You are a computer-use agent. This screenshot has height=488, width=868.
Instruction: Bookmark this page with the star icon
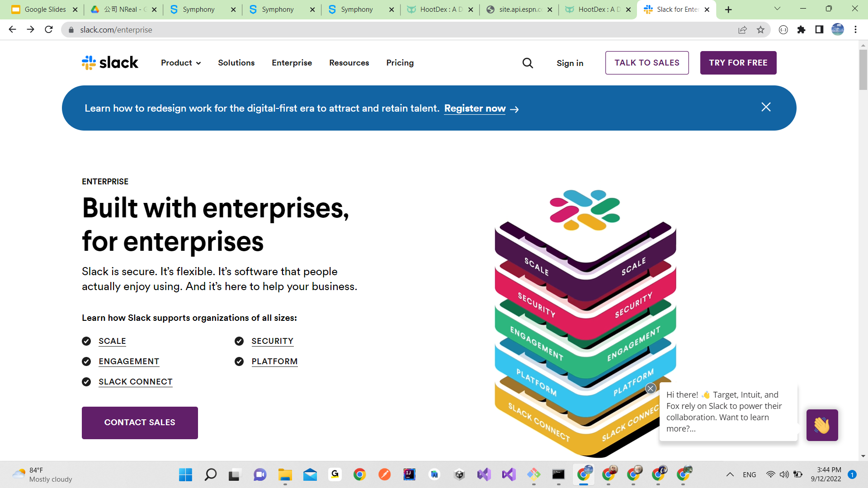tap(761, 30)
